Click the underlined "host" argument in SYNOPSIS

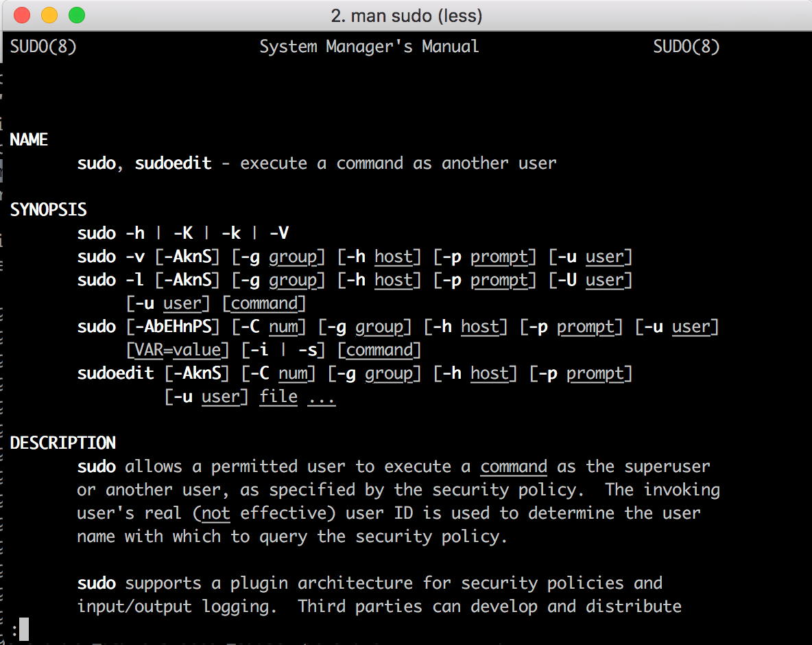click(x=394, y=257)
